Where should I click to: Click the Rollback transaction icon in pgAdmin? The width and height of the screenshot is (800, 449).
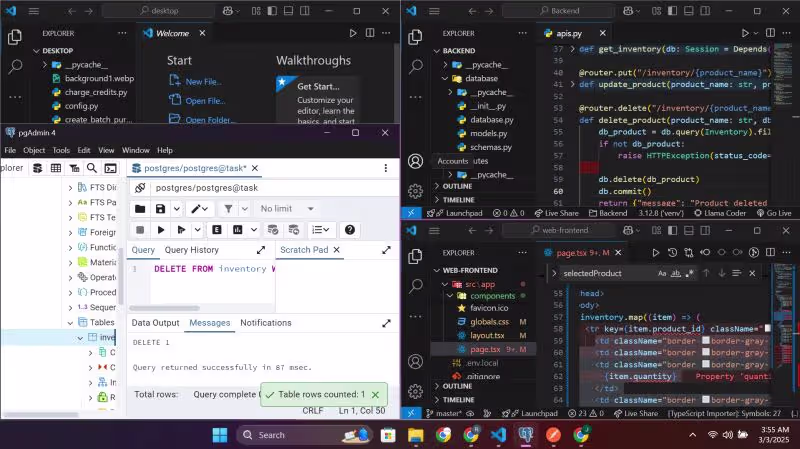[x=294, y=230]
